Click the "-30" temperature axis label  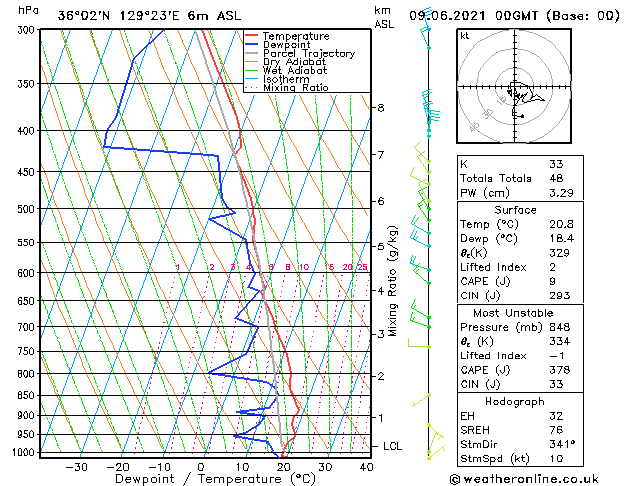point(77,467)
